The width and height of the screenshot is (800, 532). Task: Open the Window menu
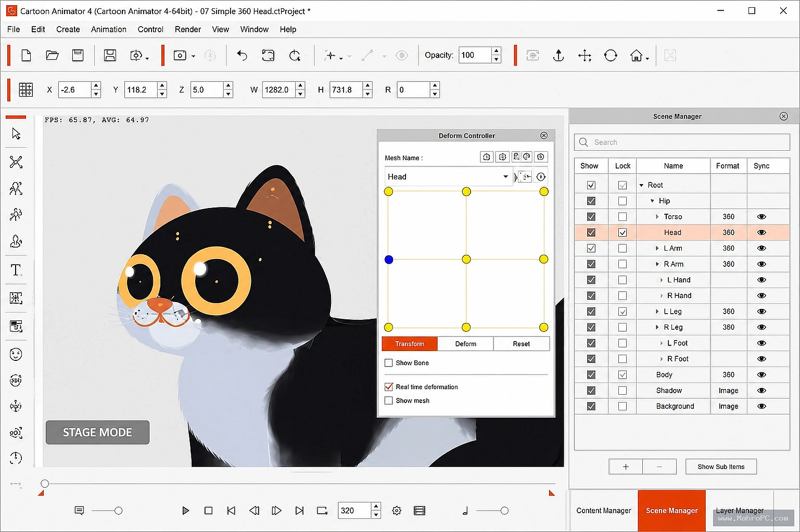255,29
